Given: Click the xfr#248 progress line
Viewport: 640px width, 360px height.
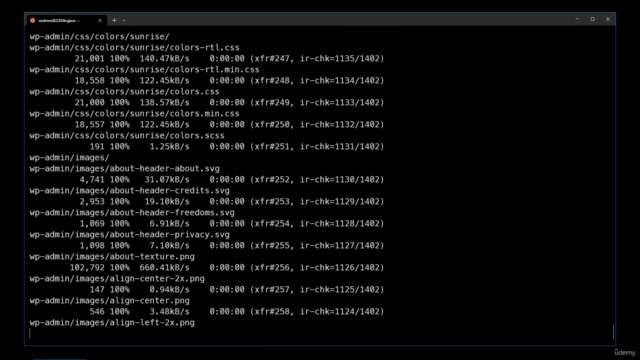Looking at the screenshot, I should [229, 80].
